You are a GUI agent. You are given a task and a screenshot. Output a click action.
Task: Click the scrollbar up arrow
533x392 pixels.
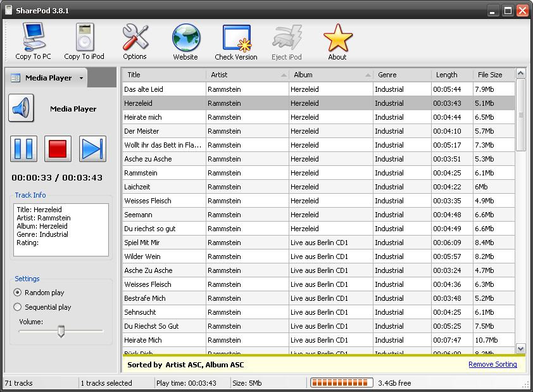pos(520,73)
